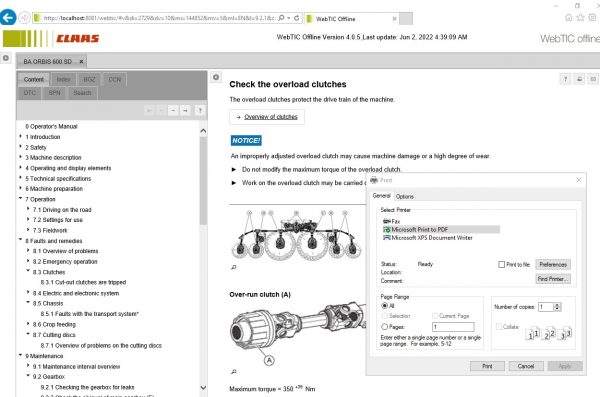Enlarge the over-run clutch image via its magnifier icon
Image resolution: width=600 pixels, height=397 pixels.
(234, 371)
